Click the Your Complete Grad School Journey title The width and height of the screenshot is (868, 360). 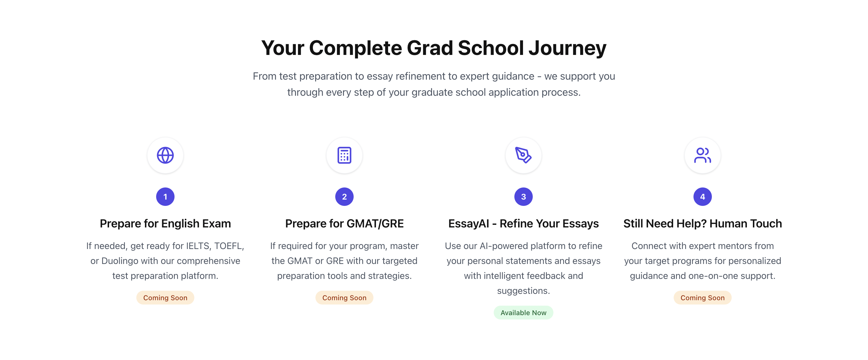click(x=434, y=48)
